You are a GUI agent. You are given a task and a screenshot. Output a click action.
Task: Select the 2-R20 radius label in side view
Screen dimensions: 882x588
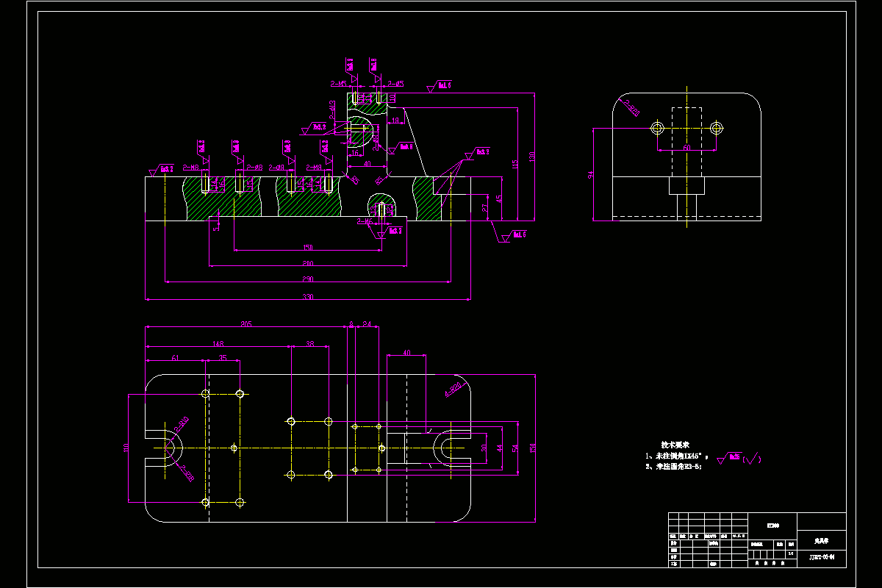pyautogui.click(x=631, y=108)
